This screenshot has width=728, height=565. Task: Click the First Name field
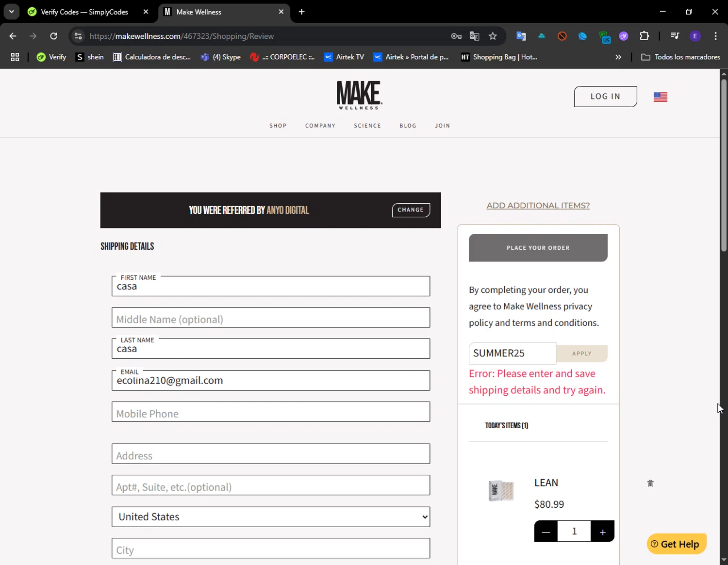pyautogui.click(x=271, y=286)
